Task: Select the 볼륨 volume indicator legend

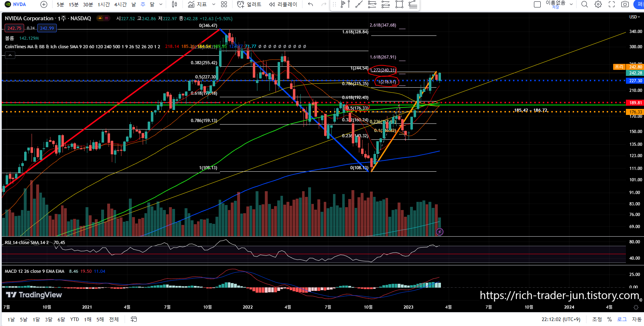Action: tap(10, 38)
